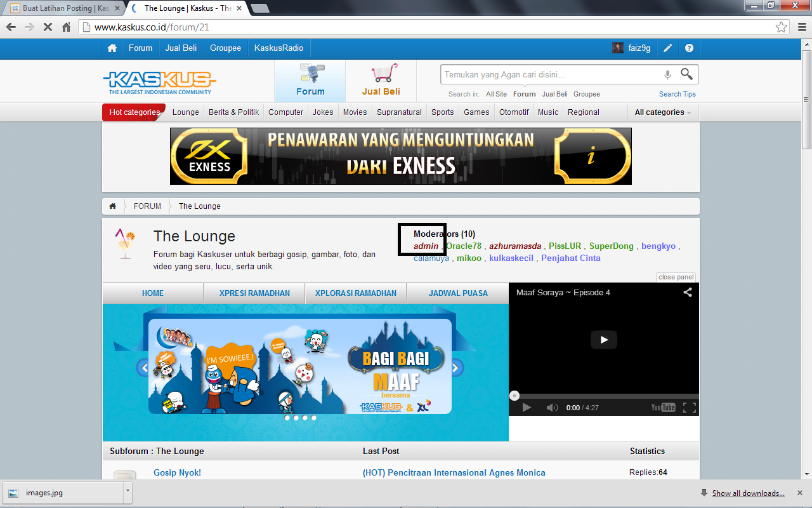Click Show all downloads link

[748, 493]
